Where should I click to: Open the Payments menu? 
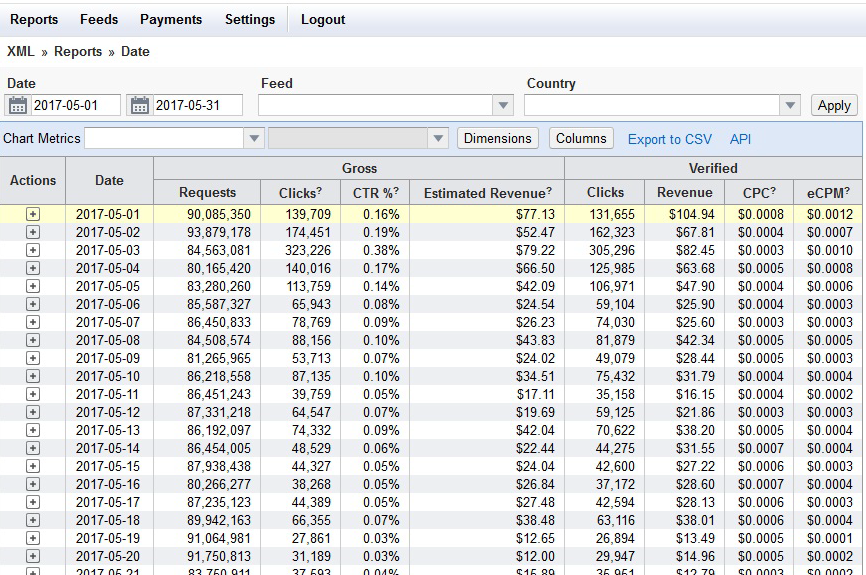coord(171,19)
